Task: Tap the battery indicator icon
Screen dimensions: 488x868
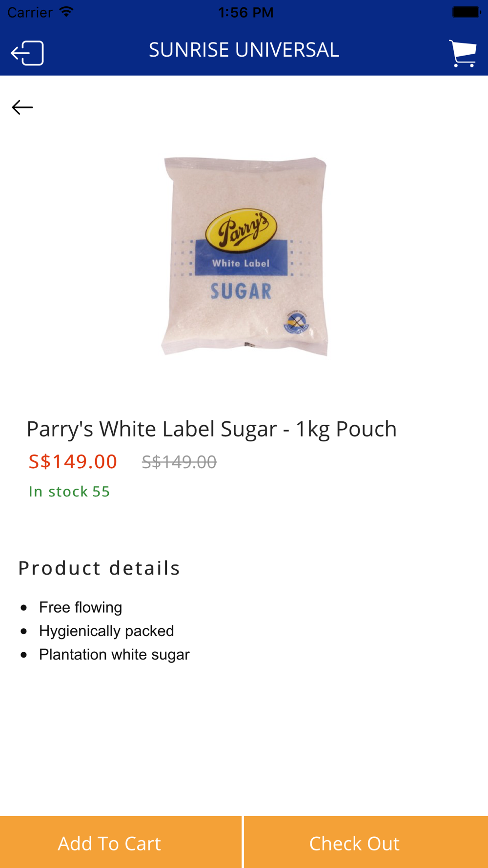Action: (467, 12)
